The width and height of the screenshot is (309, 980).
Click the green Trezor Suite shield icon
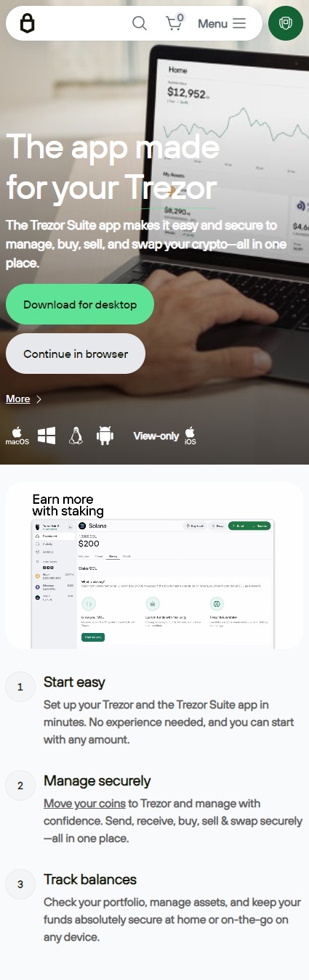(x=286, y=23)
